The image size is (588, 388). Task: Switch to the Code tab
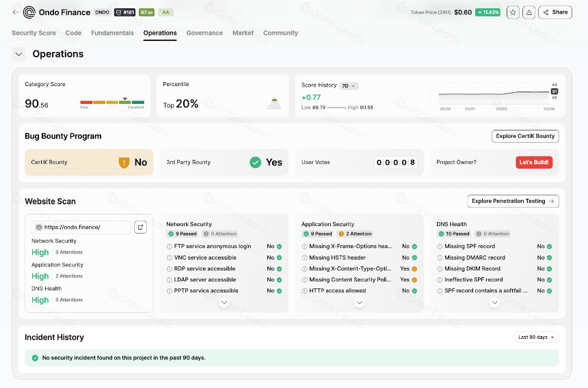(x=74, y=33)
